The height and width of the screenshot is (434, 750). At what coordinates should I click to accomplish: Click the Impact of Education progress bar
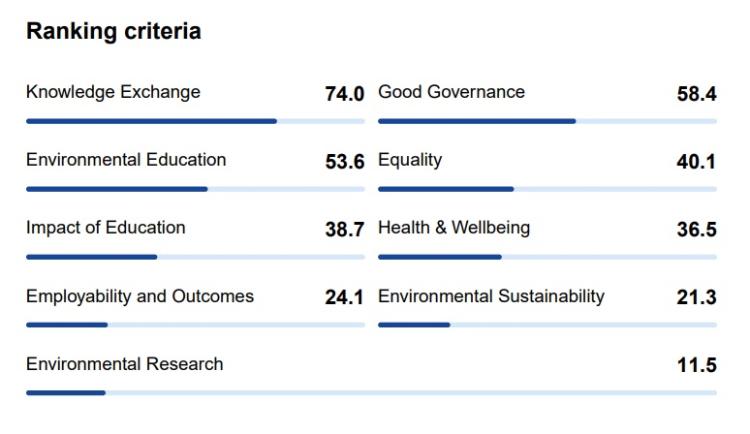point(195,257)
